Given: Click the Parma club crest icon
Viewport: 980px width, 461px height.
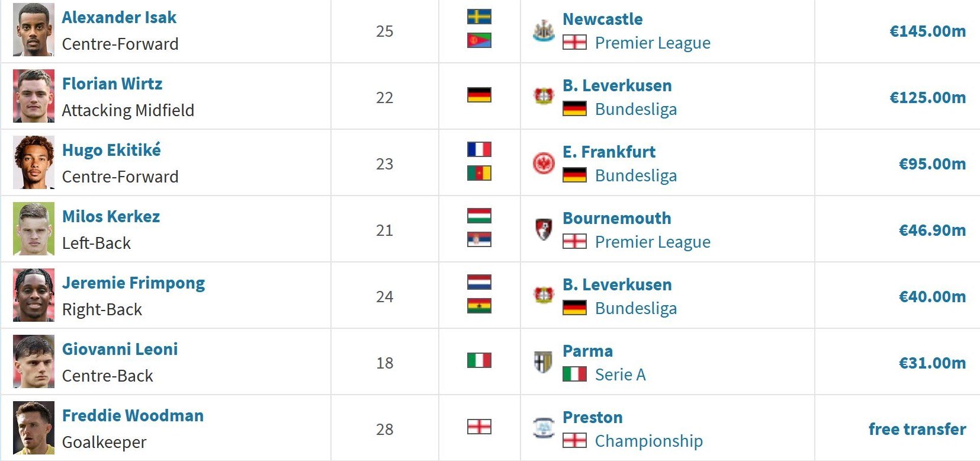Looking at the screenshot, I should pyautogui.click(x=543, y=363).
